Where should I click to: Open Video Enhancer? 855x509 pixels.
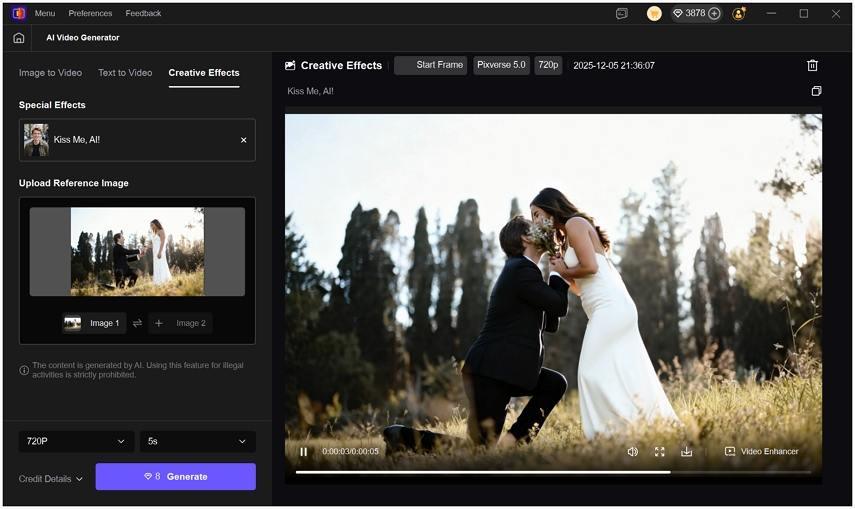tap(761, 451)
